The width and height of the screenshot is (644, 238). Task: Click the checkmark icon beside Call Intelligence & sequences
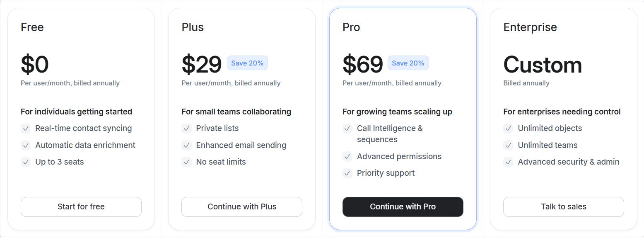(347, 129)
